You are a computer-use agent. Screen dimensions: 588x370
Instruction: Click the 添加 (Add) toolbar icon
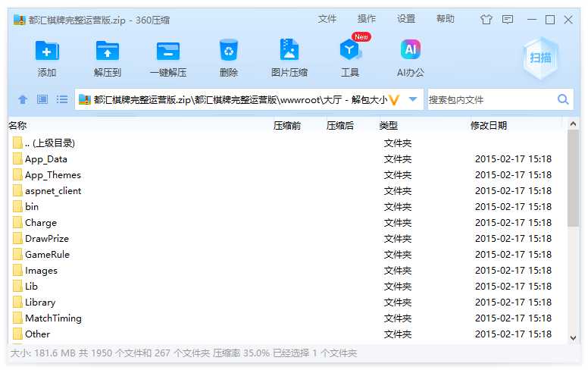pyautogui.click(x=47, y=51)
